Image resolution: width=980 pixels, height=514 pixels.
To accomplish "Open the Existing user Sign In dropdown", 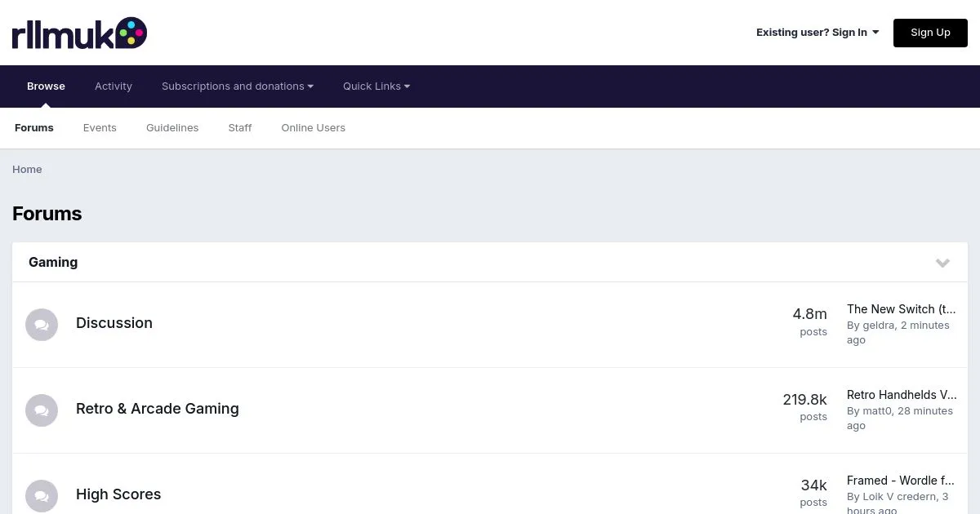I will (817, 33).
